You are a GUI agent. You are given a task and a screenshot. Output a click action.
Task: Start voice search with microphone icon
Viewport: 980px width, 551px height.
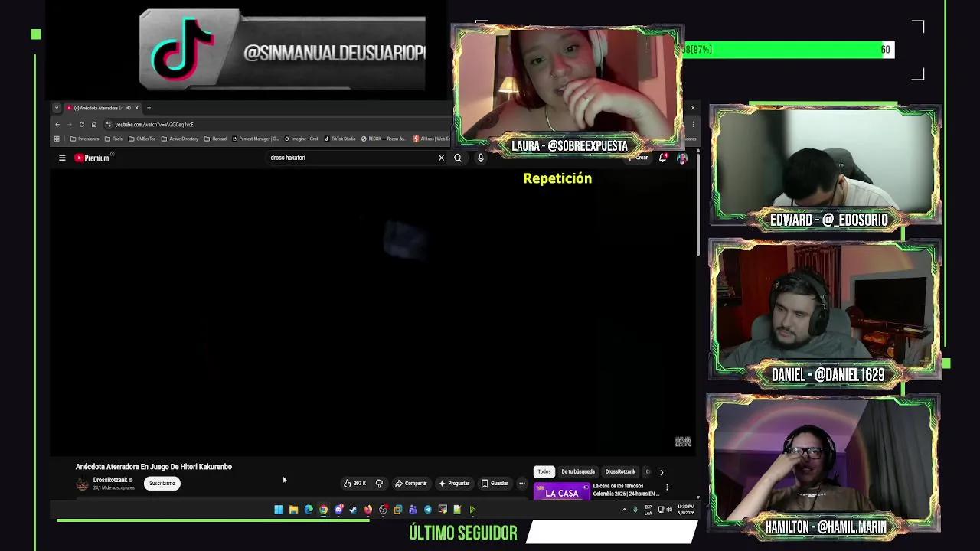pos(480,158)
